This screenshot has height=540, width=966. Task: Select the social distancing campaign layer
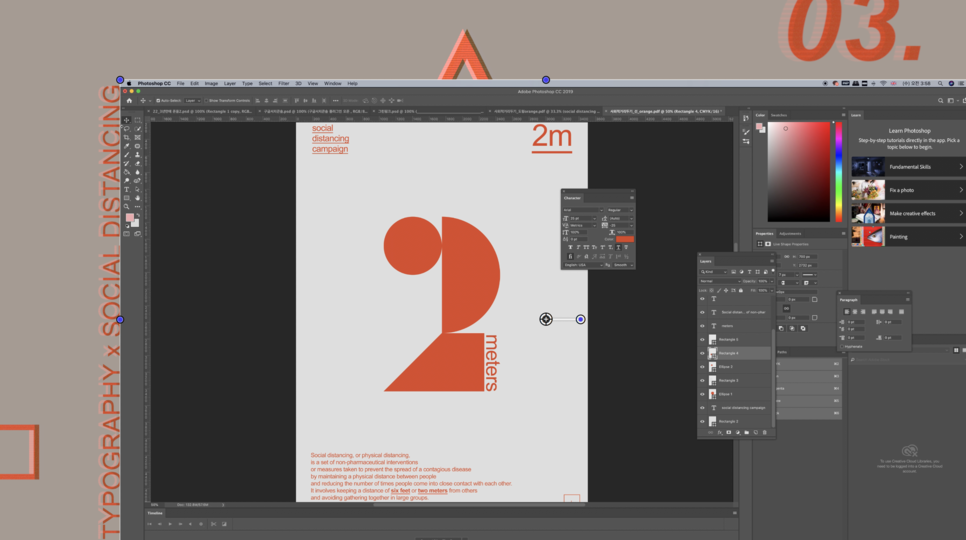pyautogui.click(x=734, y=408)
